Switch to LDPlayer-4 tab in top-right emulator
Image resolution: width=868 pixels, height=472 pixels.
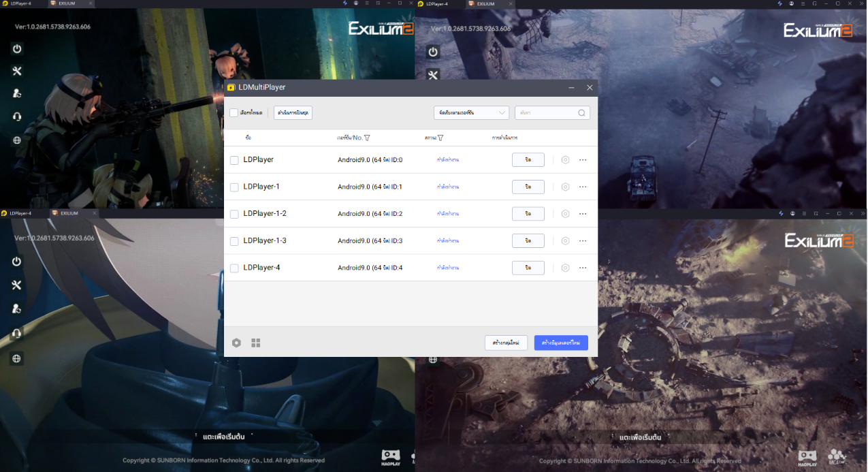click(x=436, y=3)
